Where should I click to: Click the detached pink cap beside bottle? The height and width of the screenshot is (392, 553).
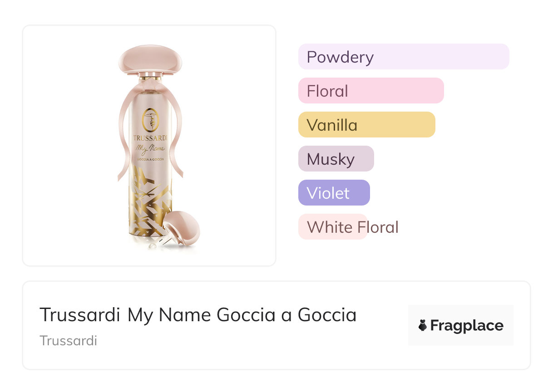(x=180, y=227)
